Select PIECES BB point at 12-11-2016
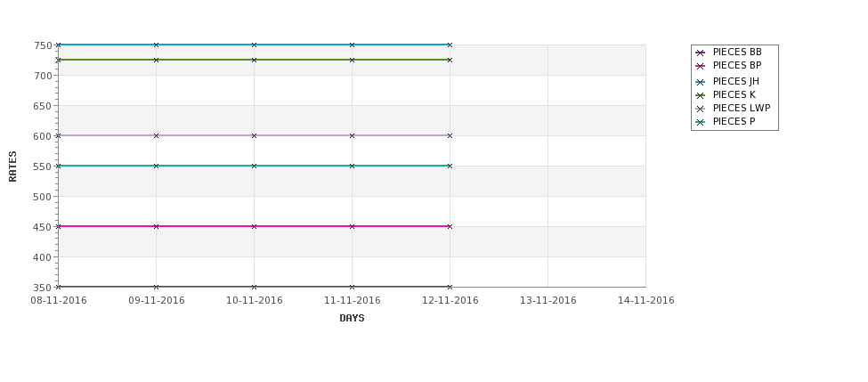The image size is (868, 382). tap(450, 287)
